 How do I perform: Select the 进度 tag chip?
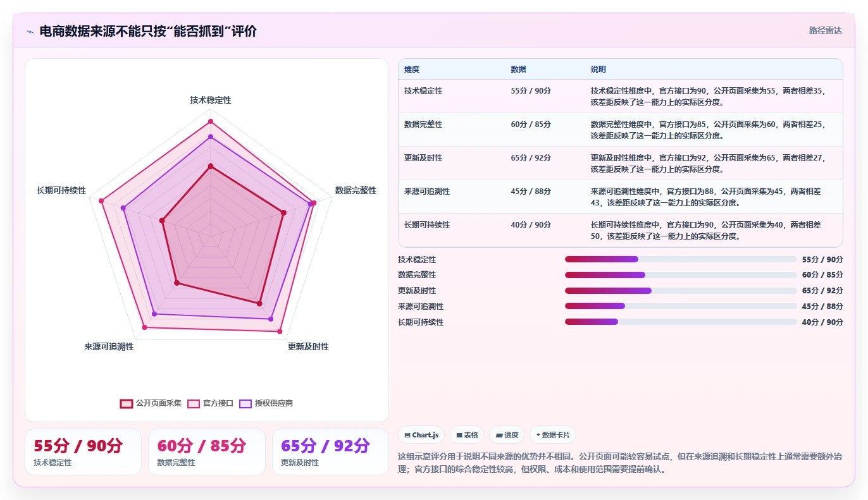[x=507, y=435]
